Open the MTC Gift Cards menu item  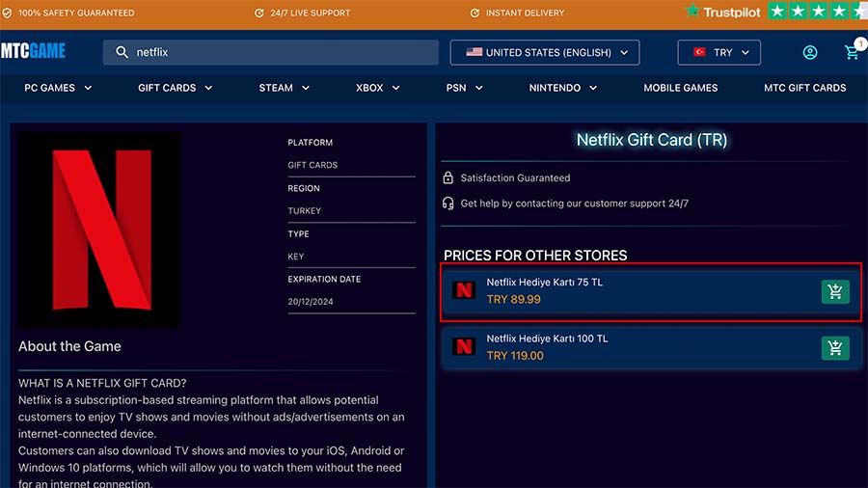click(805, 88)
